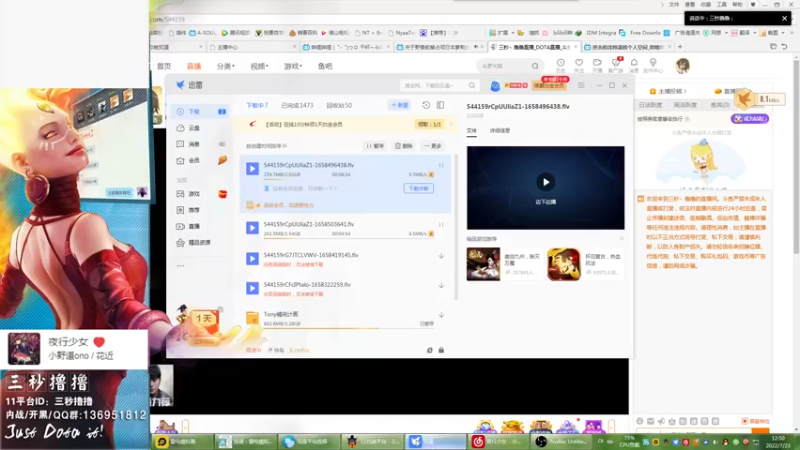
Task: Click the first recommended game thumbnail
Action: pos(483,264)
